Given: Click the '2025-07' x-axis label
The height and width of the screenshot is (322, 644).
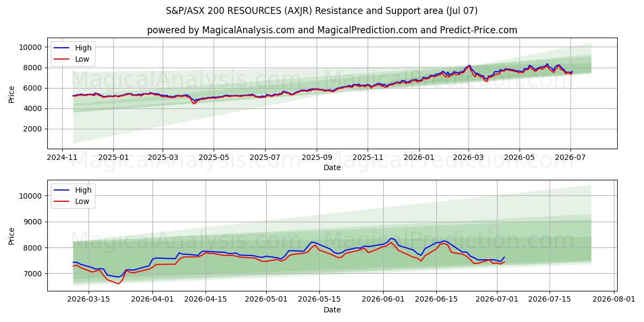Looking at the screenshot, I should [x=265, y=158].
